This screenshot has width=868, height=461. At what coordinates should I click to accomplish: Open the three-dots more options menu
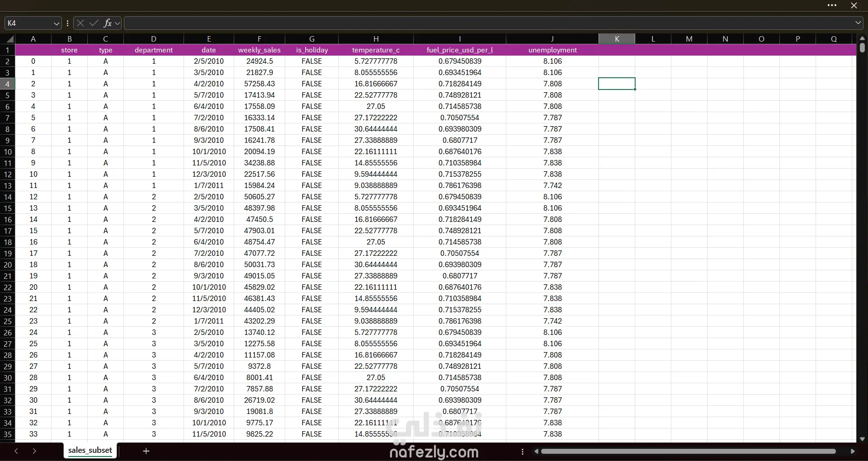(x=832, y=5)
